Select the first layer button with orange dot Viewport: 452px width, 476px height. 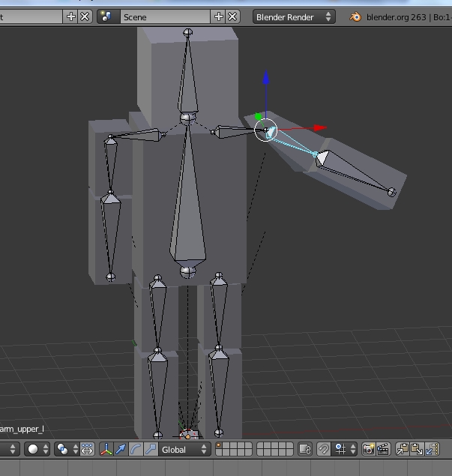point(219,446)
